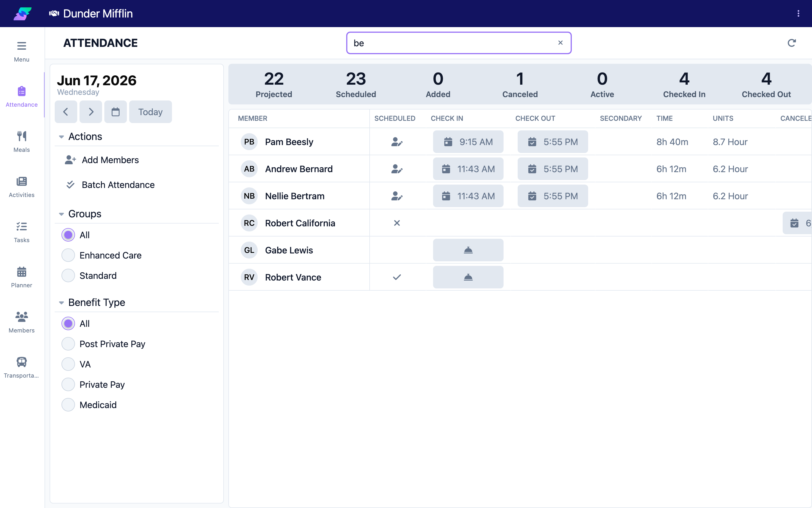
Task: Select the All groups radio button
Action: coord(68,235)
